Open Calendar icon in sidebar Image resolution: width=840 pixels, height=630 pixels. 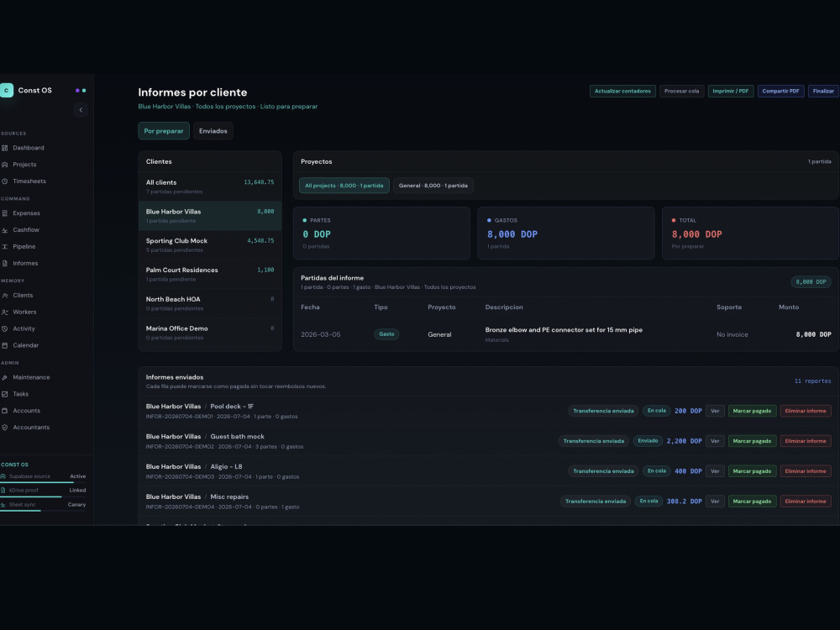click(x=5, y=345)
